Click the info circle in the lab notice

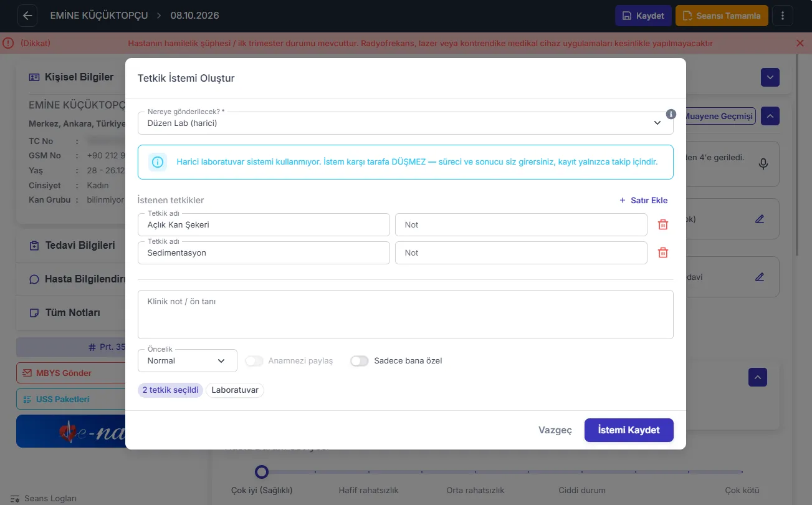point(158,162)
